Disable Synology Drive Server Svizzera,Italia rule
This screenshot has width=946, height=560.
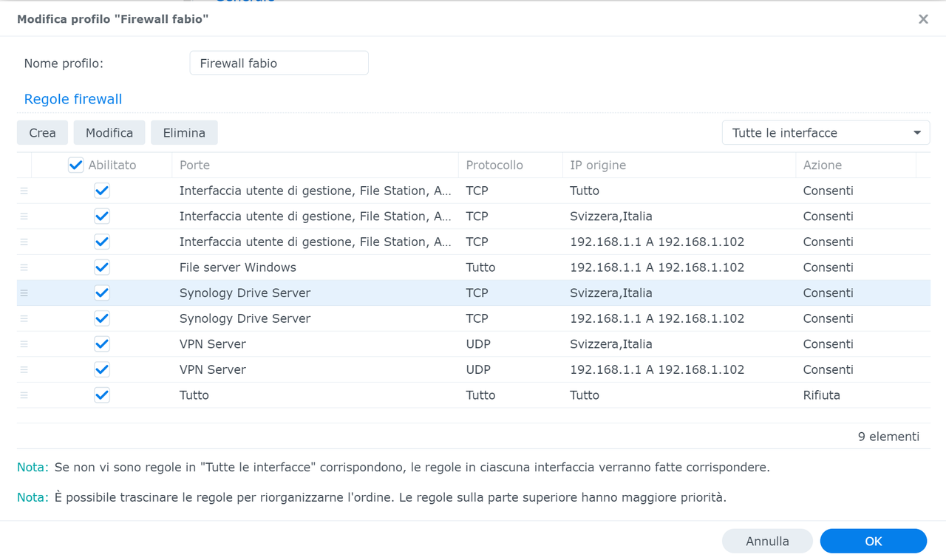pos(102,293)
